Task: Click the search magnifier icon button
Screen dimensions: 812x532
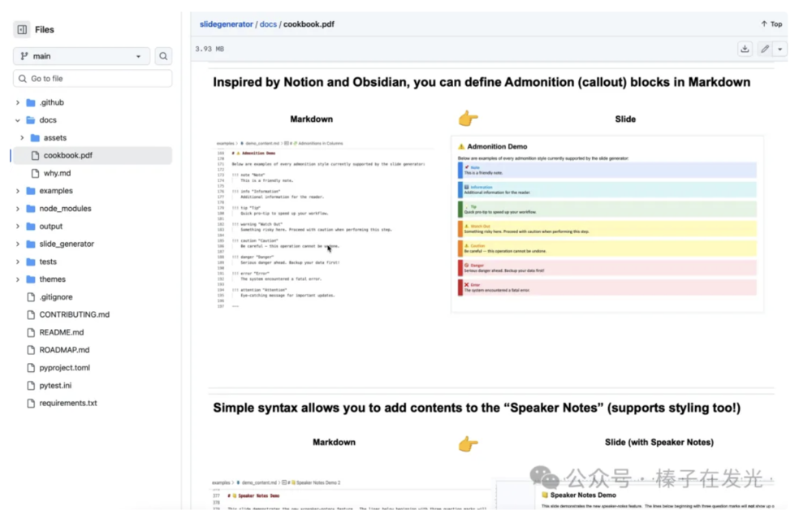Action: pos(163,56)
